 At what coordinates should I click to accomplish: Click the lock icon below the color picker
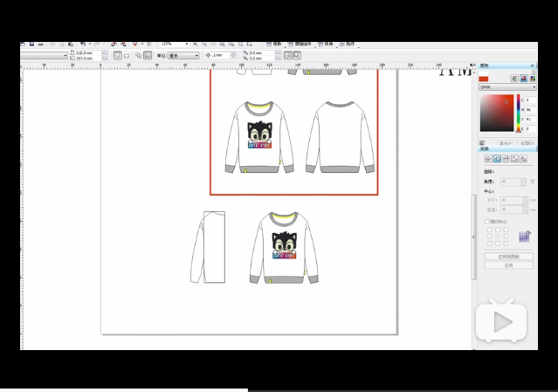click(x=482, y=143)
